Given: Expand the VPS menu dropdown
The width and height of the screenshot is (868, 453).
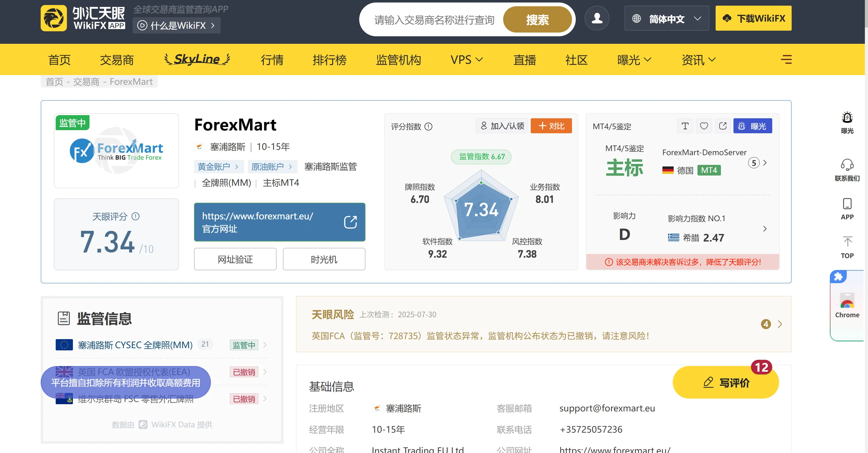Looking at the screenshot, I should coord(467,60).
